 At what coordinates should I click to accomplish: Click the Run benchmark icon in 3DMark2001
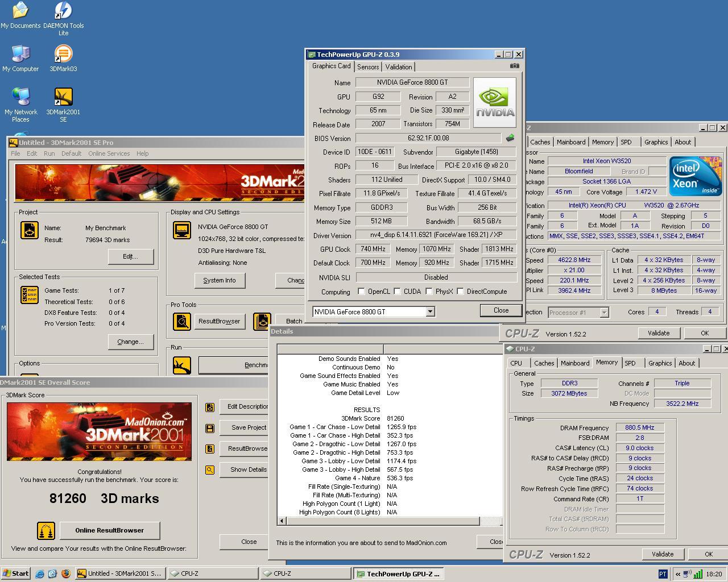(x=182, y=365)
